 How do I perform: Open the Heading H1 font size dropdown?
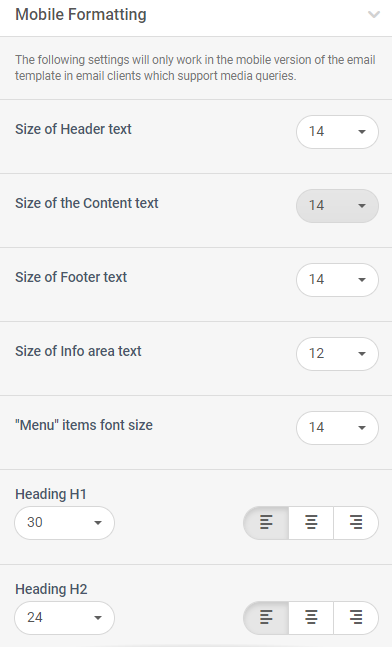click(64, 523)
